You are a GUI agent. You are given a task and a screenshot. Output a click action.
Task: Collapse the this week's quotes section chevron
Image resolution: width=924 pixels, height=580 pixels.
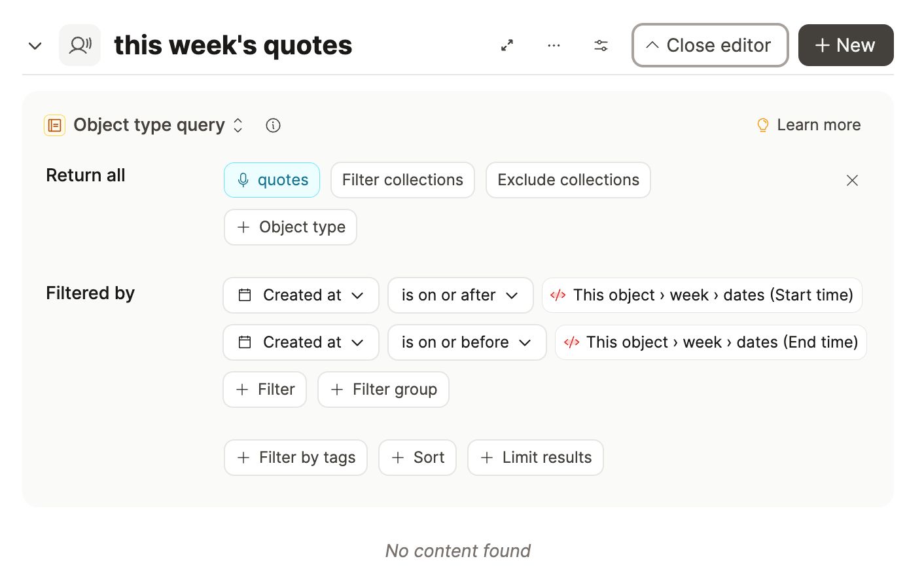click(x=35, y=46)
